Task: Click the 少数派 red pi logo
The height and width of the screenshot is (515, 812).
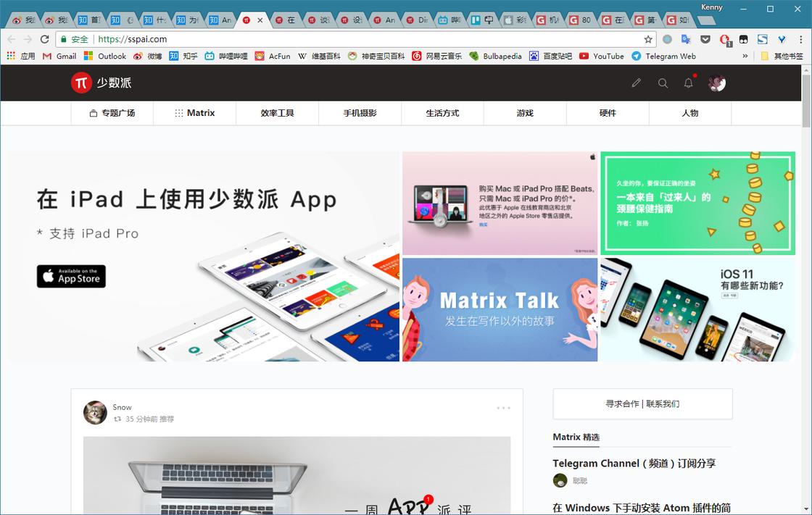Action: [x=81, y=83]
